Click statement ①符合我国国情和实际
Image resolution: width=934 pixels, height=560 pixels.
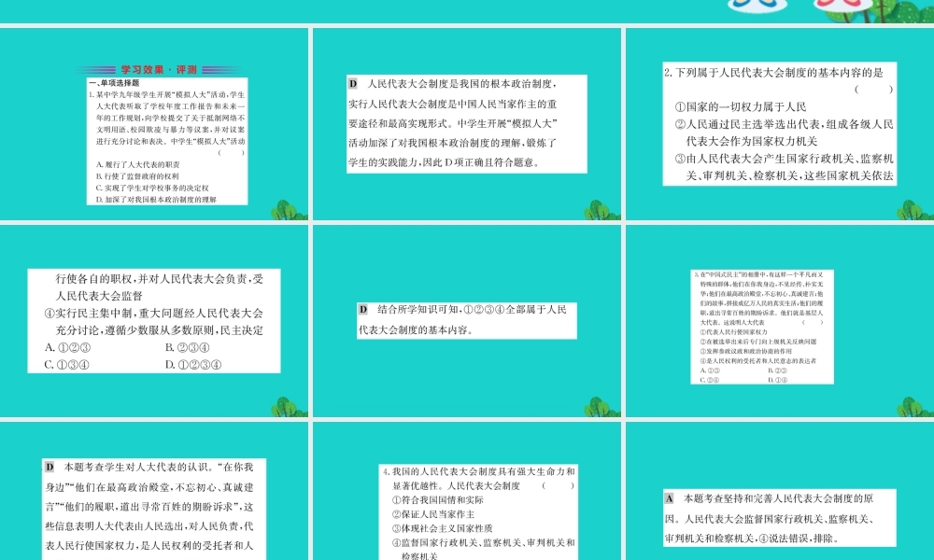click(438, 500)
